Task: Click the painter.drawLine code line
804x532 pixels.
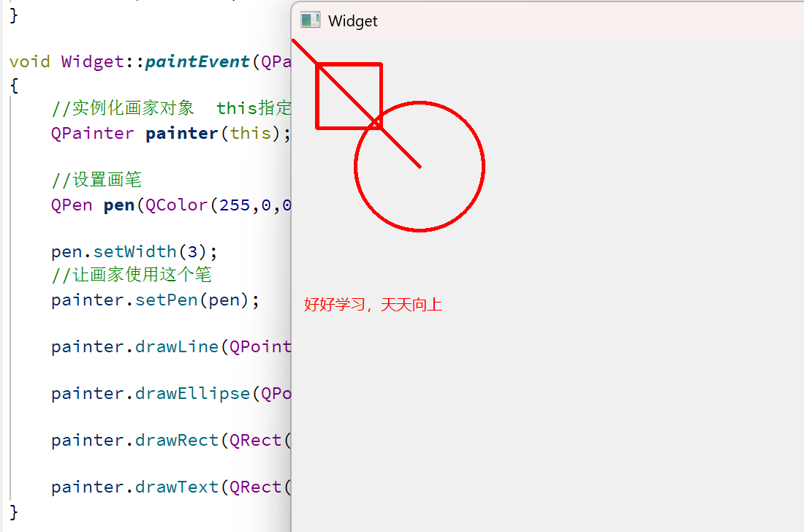Action: tap(171, 347)
